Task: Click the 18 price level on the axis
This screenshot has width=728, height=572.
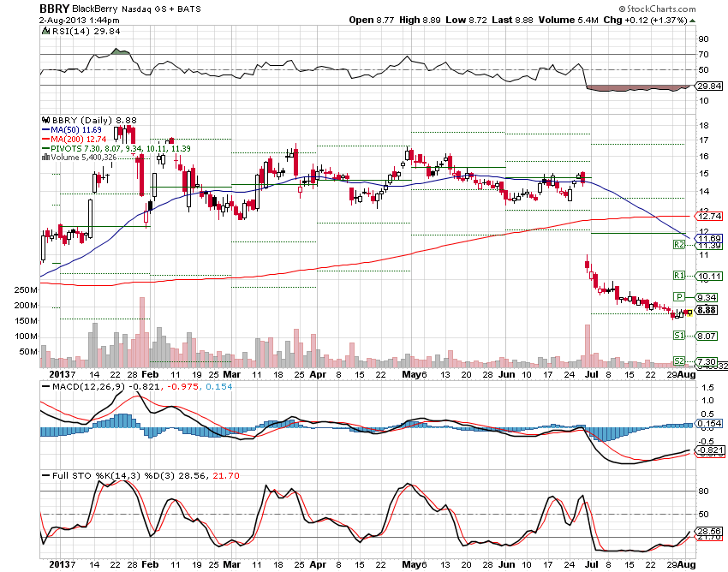Action: pyautogui.click(x=704, y=125)
